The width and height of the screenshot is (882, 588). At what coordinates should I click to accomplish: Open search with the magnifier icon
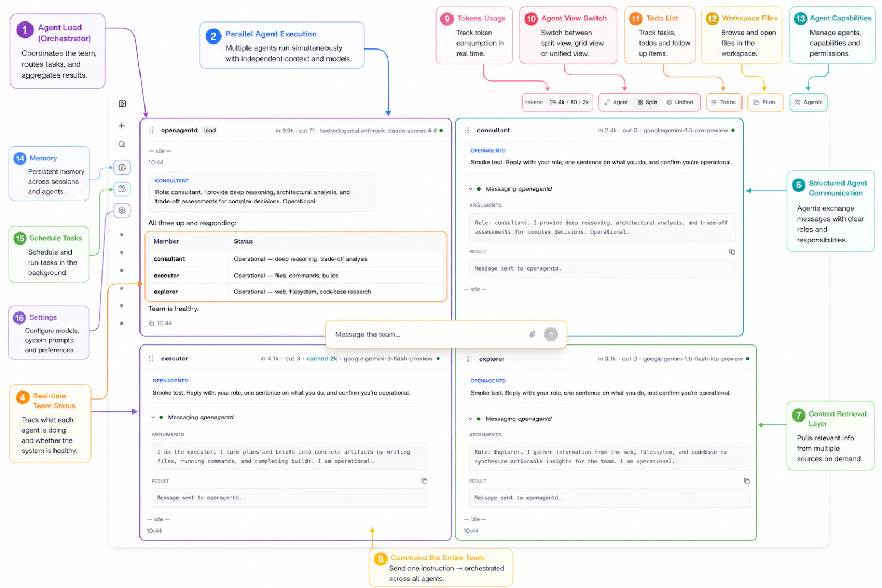pyautogui.click(x=122, y=144)
